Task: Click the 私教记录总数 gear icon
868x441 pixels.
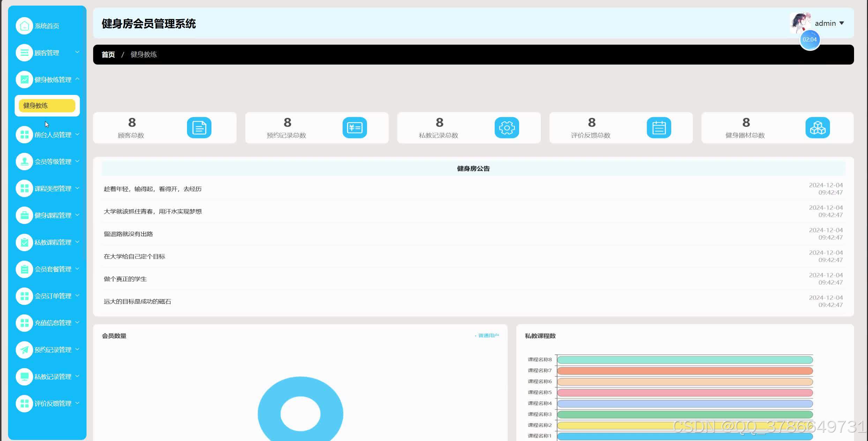Action: coord(507,128)
